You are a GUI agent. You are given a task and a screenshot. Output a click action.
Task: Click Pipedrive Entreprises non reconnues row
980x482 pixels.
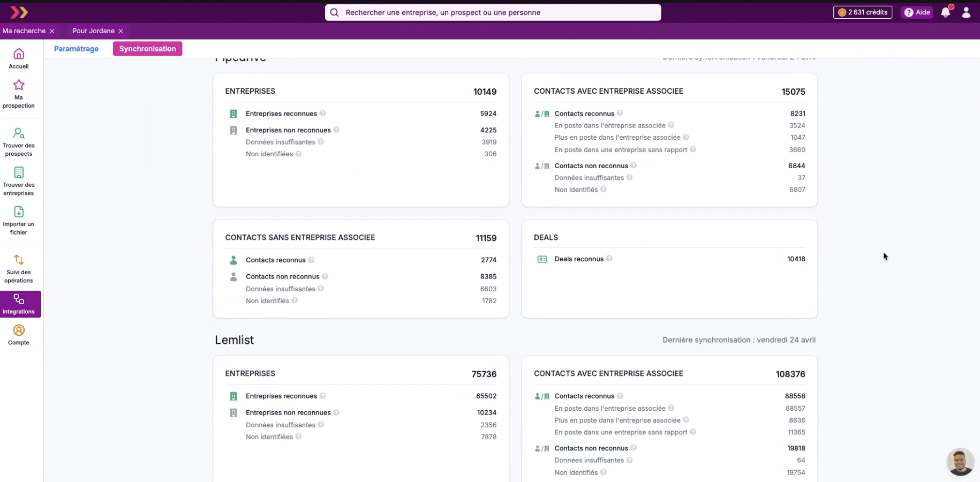click(x=361, y=130)
